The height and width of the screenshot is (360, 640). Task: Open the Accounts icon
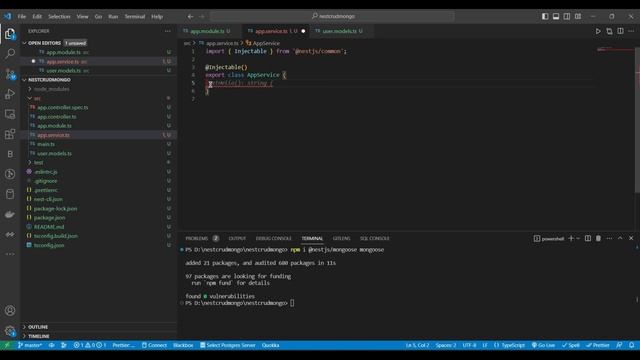(x=10, y=310)
